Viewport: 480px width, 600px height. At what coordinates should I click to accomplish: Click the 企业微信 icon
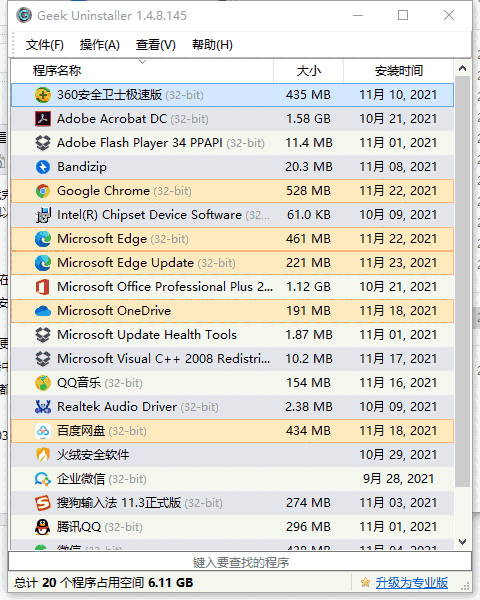click(x=43, y=479)
